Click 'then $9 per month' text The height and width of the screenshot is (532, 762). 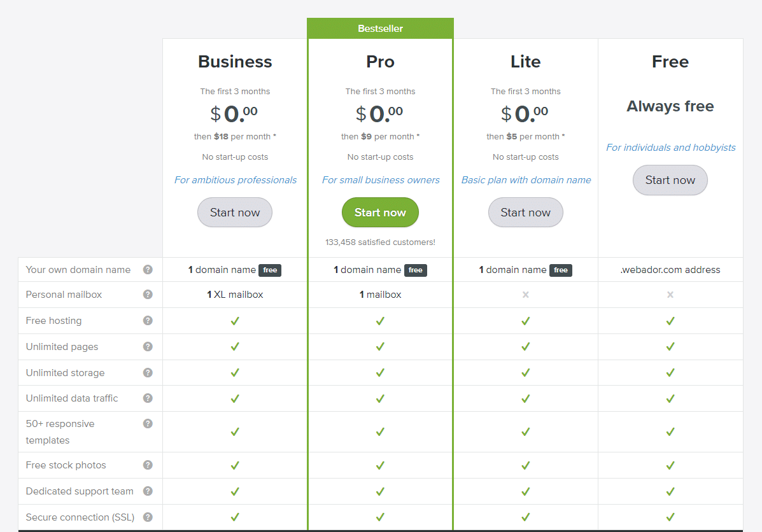380,137
